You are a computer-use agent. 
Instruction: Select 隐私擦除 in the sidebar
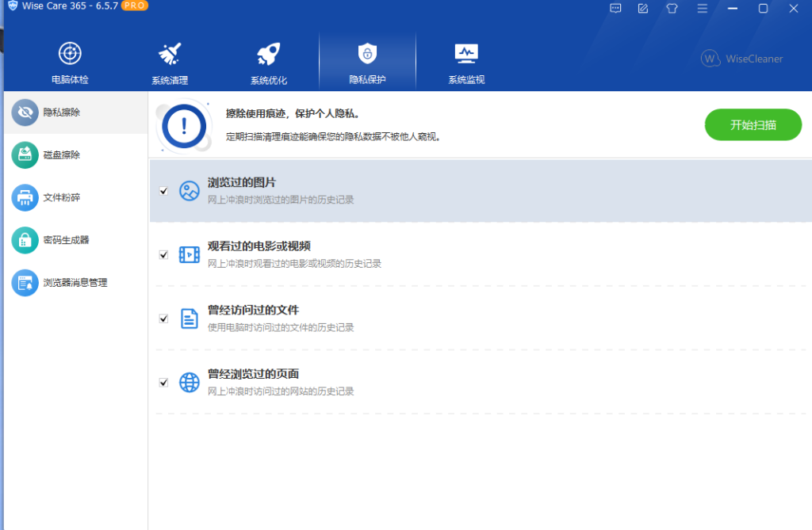tap(75, 112)
